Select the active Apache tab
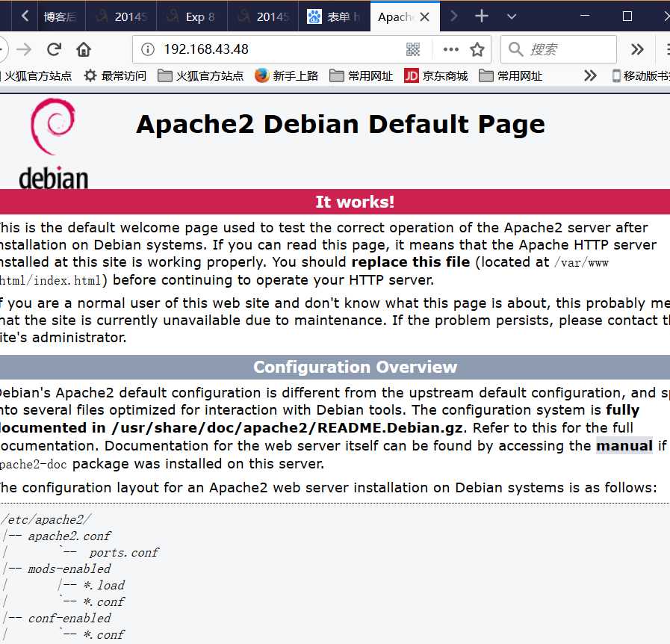The width and height of the screenshot is (670, 644). click(404, 16)
